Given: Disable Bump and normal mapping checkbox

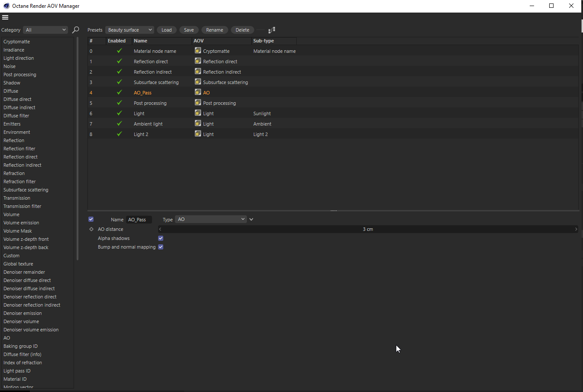Looking at the screenshot, I should [161, 247].
